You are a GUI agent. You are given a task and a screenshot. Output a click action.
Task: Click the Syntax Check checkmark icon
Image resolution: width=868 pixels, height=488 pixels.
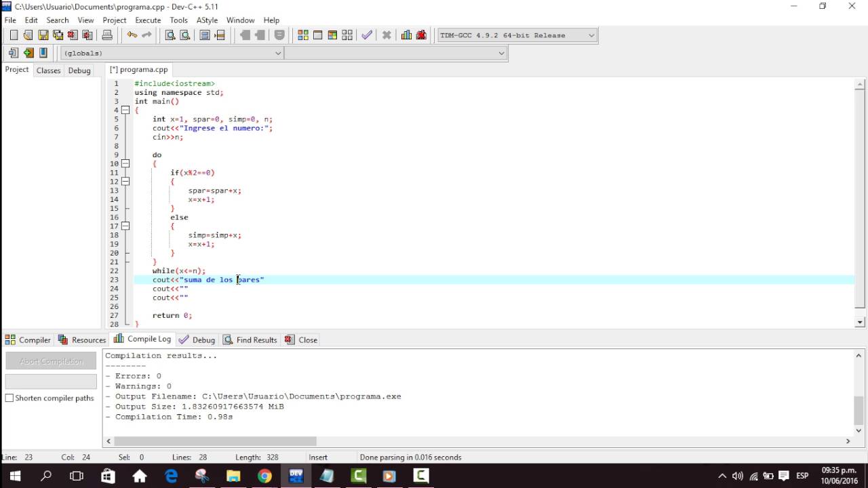tap(367, 35)
